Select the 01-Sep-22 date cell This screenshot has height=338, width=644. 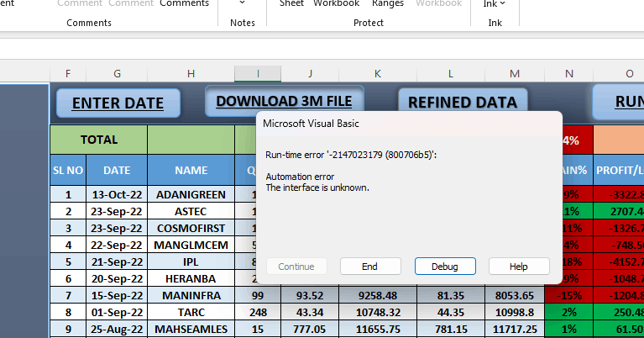tap(117, 313)
